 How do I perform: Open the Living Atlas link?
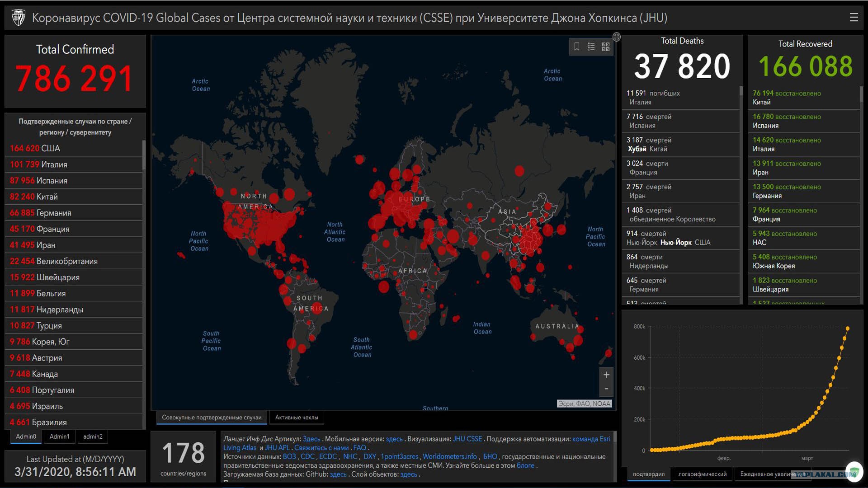[240, 448]
